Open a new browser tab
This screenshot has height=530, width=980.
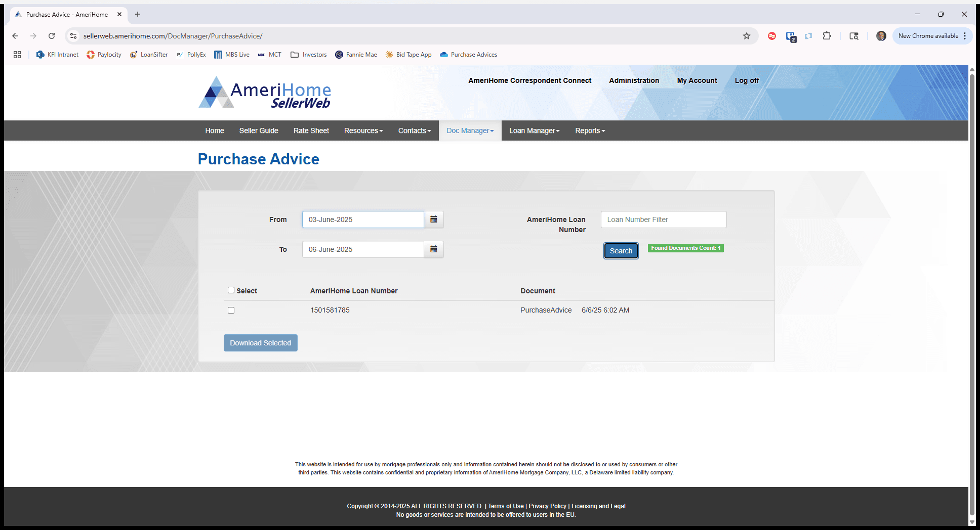point(138,14)
